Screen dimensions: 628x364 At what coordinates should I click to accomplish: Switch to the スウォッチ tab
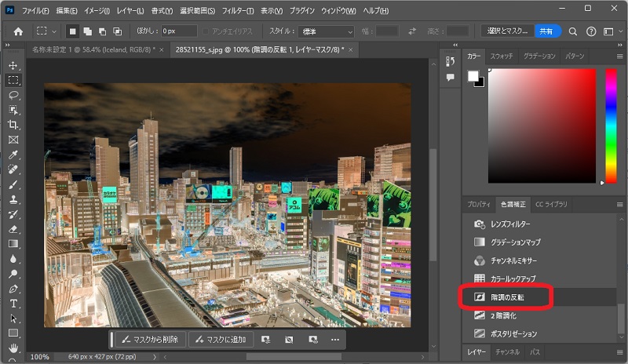pyautogui.click(x=502, y=56)
